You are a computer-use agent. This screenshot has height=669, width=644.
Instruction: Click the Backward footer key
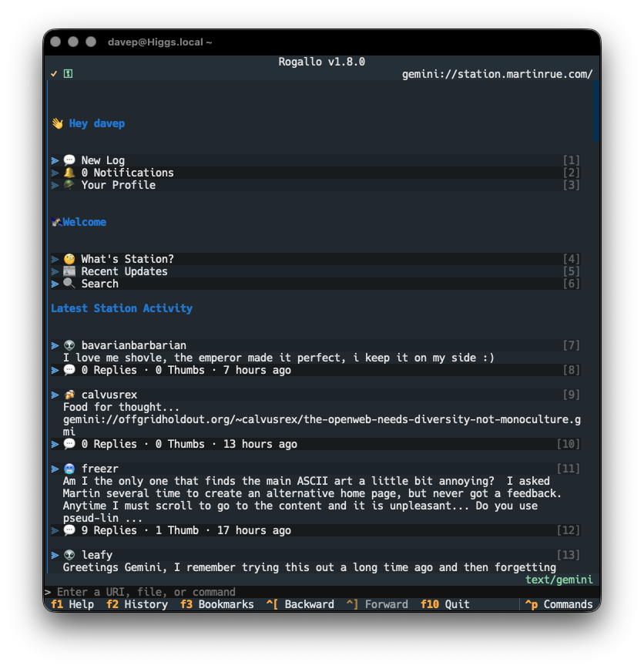300,604
